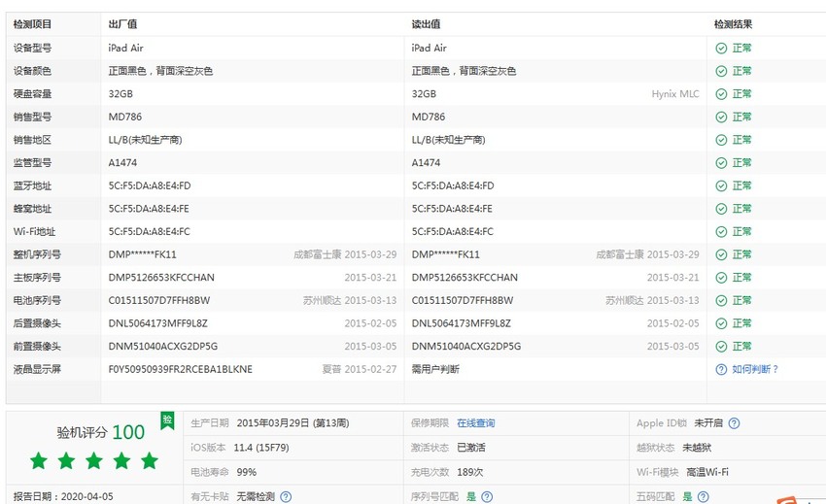Click the 出厂值 column header

[122, 24]
